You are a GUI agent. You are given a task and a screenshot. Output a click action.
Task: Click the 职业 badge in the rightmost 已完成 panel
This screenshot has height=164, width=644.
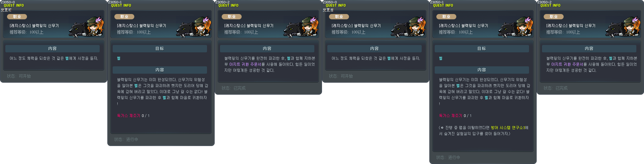[554, 17]
